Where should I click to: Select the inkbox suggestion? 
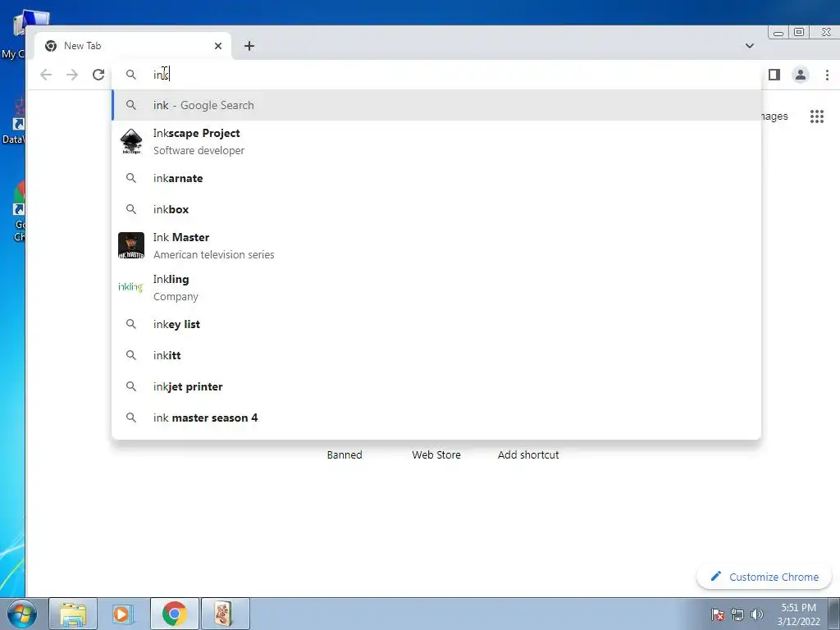(436, 209)
